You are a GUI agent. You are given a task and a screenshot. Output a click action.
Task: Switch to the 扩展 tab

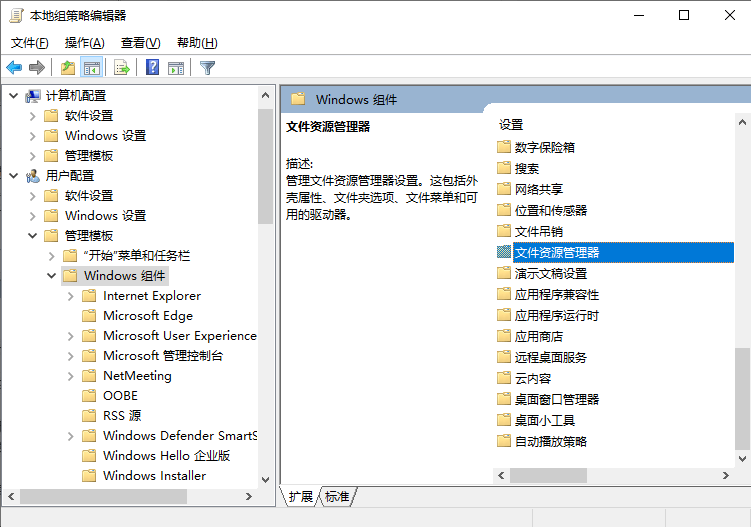300,497
